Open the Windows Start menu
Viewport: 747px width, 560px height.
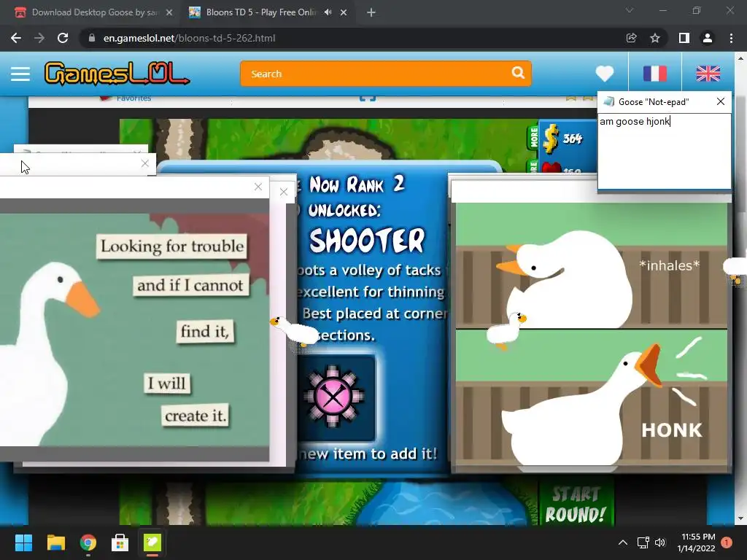(x=23, y=542)
